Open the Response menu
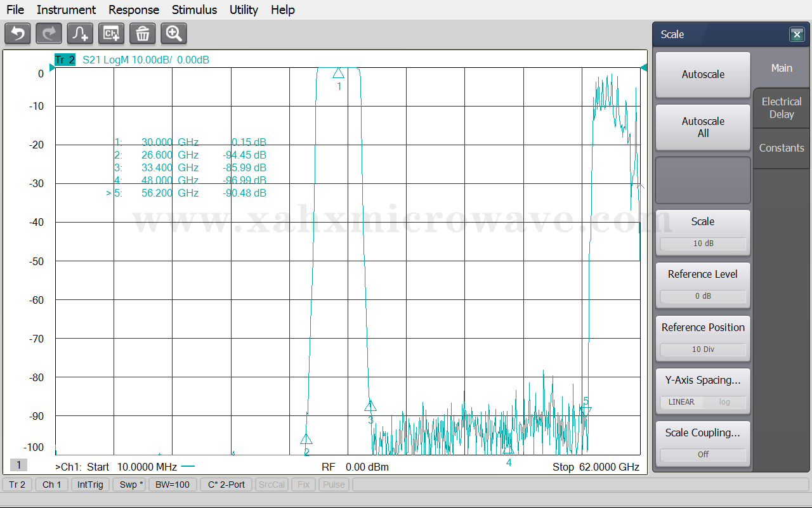Viewport: 812px width, 508px height. click(134, 10)
